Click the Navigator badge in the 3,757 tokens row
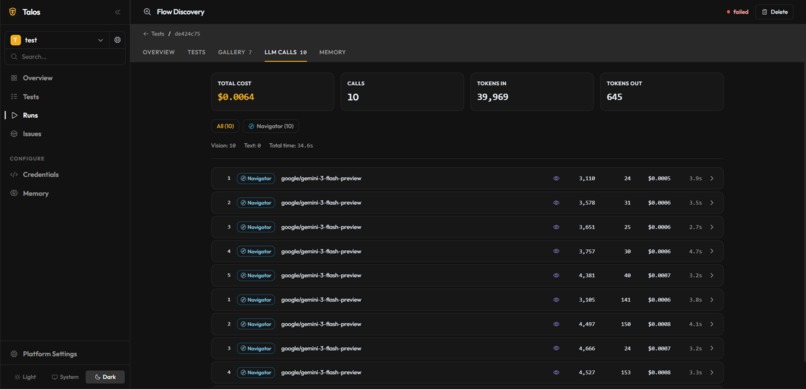806x389 pixels. click(255, 251)
